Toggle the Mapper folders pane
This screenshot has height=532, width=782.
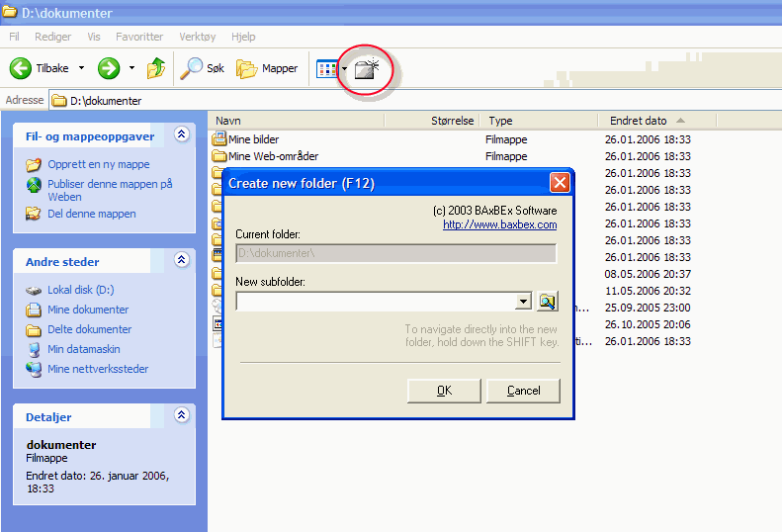(267, 68)
